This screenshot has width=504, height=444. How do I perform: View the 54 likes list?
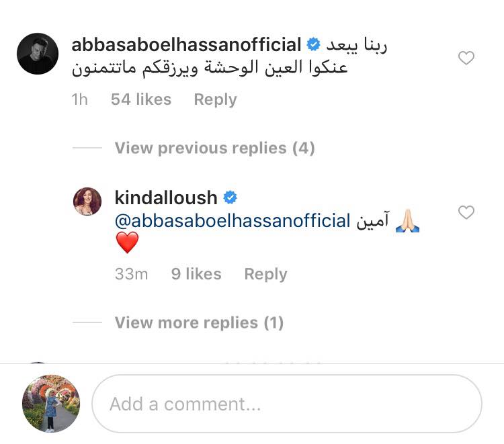(141, 99)
